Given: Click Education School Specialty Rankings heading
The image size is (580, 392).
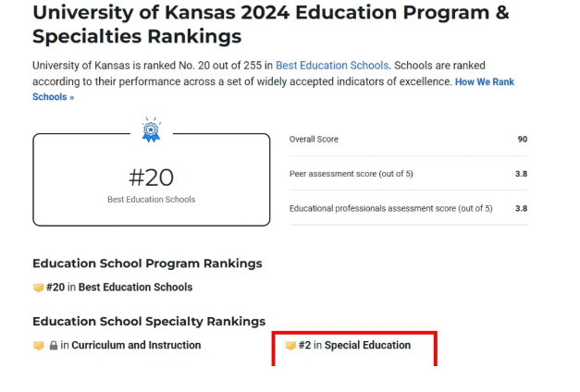Looking at the screenshot, I should pos(149,322).
